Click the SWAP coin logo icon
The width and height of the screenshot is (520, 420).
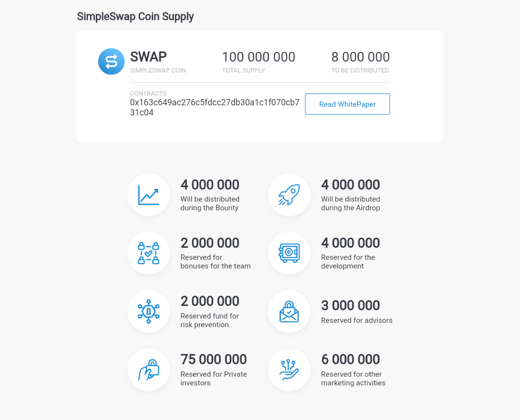click(111, 61)
